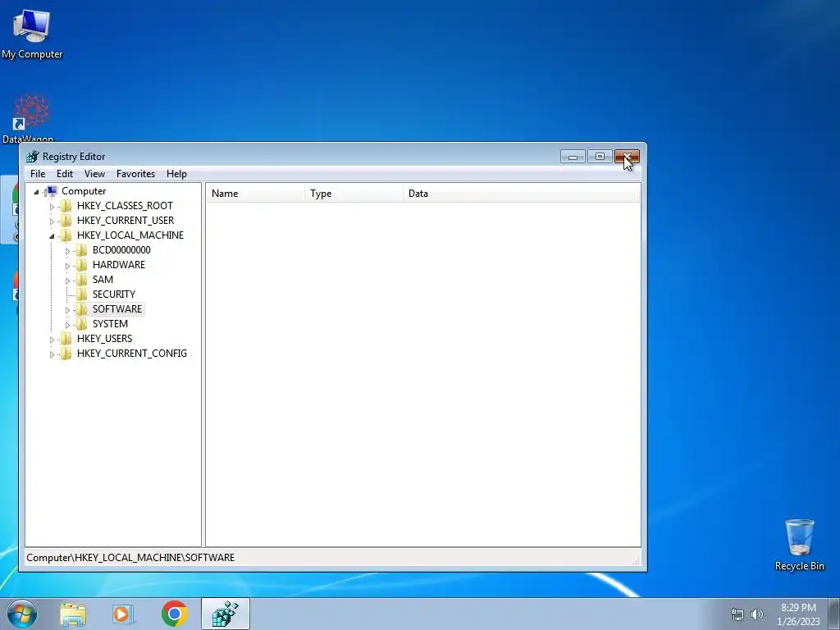The height and width of the screenshot is (630, 840).
Task: Sort by the Name column header
Action: pos(256,194)
